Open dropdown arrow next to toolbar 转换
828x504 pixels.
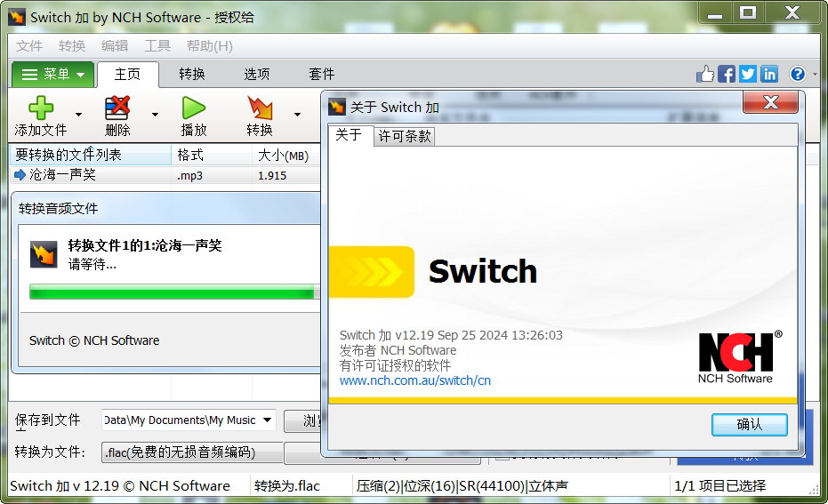point(297,115)
